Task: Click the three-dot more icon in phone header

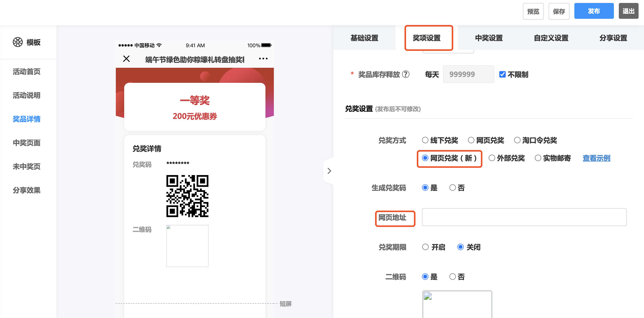Action: pos(263,59)
